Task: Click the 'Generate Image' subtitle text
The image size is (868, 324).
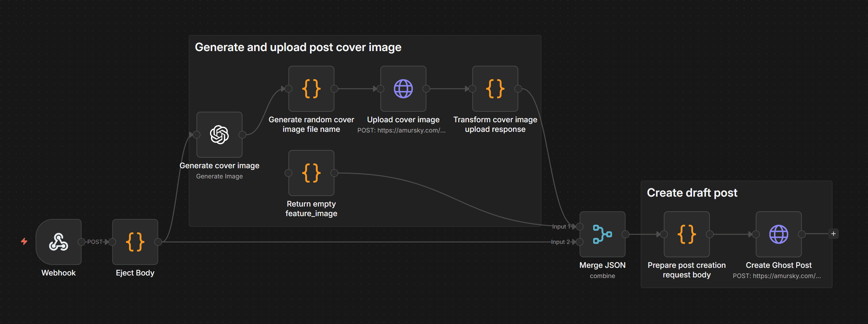Action: pyautogui.click(x=219, y=176)
